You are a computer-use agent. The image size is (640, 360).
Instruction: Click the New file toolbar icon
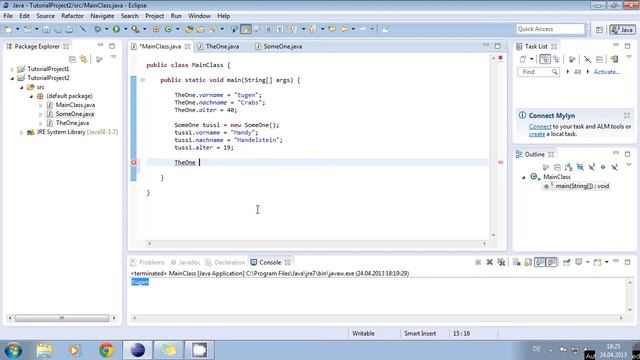(9, 29)
